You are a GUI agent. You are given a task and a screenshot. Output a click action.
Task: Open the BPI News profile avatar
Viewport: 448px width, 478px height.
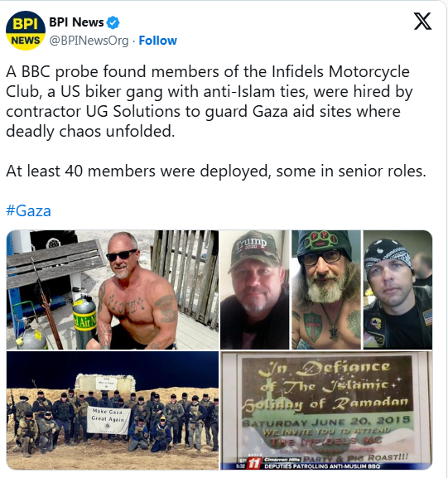(26, 31)
